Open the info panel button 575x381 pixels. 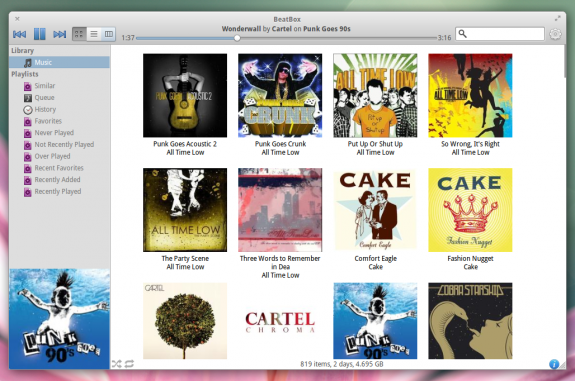pyautogui.click(x=554, y=364)
